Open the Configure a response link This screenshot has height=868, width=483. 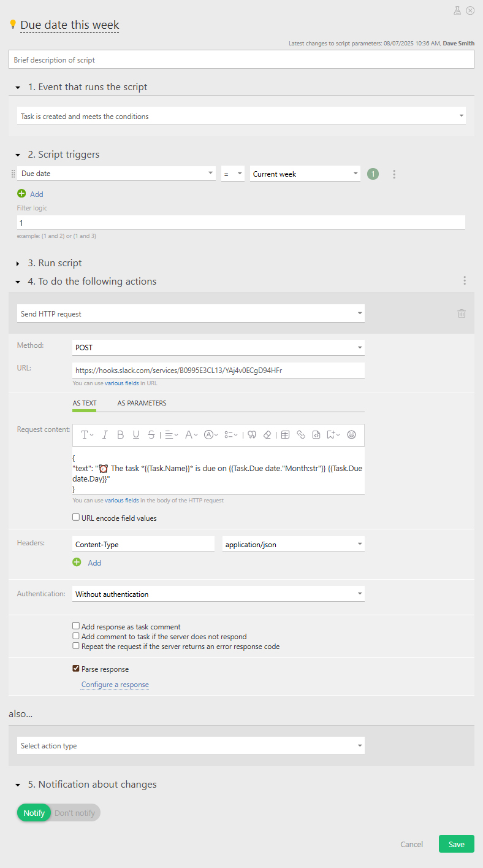point(115,685)
